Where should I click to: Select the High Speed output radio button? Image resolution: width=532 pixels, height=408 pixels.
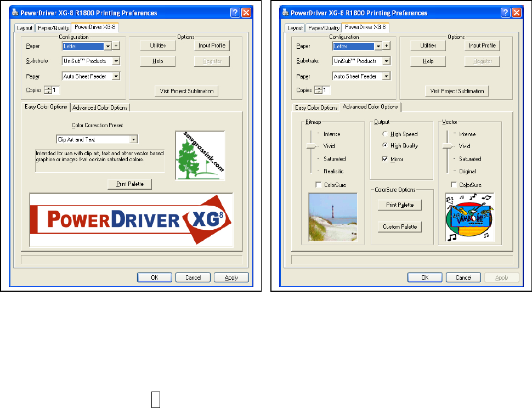coord(385,134)
